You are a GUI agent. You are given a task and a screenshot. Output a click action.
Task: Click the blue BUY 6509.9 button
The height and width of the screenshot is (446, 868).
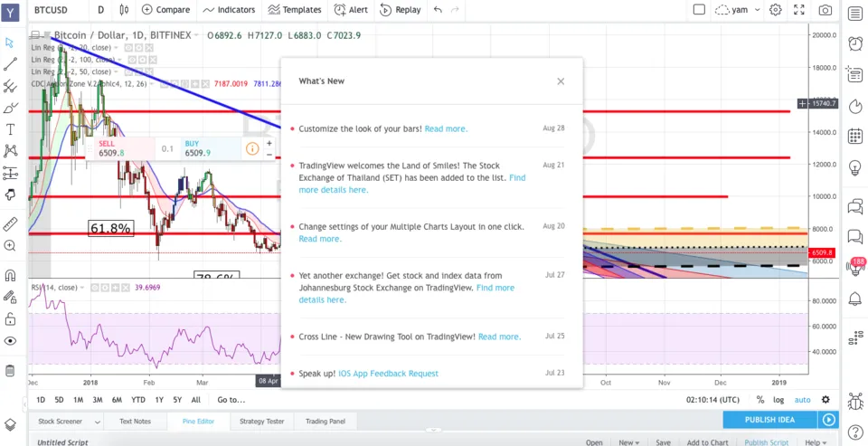click(x=211, y=148)
